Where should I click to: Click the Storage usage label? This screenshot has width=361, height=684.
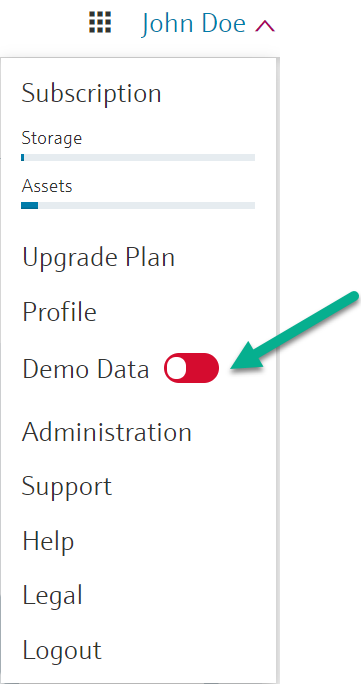pyautogui.click(x=51, y=138)
